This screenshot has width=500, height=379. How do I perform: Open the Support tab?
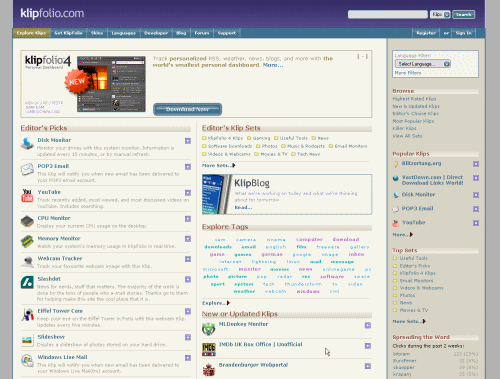[227, 33]
